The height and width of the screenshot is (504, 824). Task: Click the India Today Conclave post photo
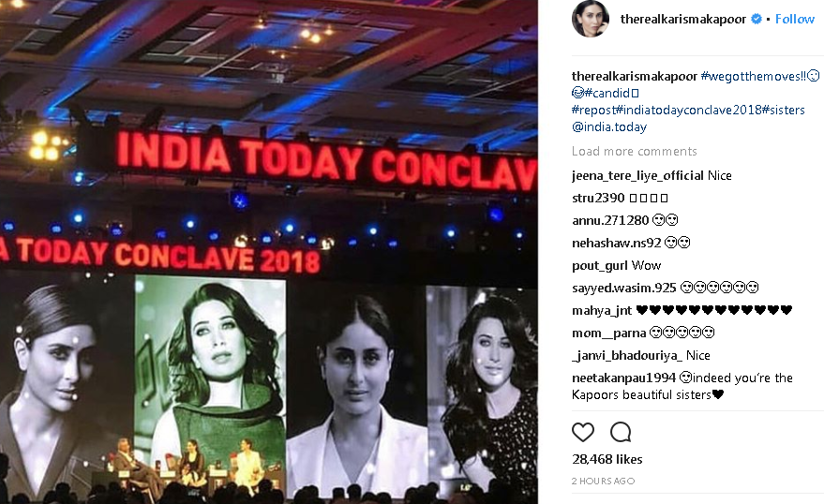point(269,252)
